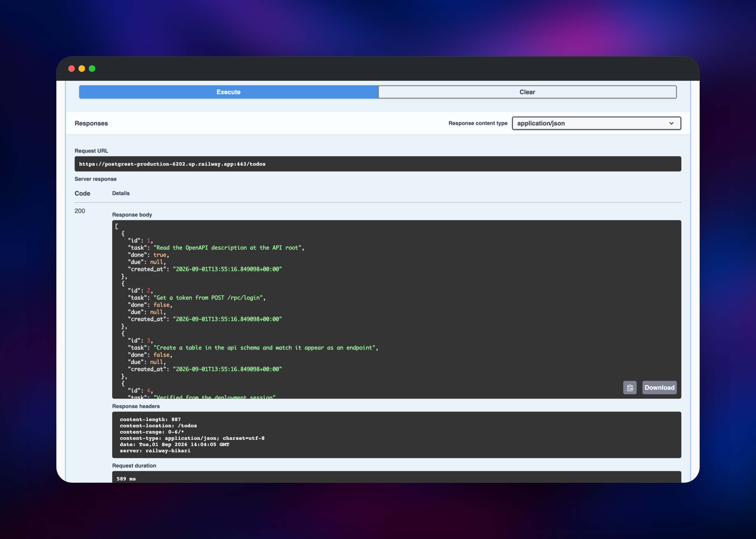Click the blue Execute button

(228, 92)
